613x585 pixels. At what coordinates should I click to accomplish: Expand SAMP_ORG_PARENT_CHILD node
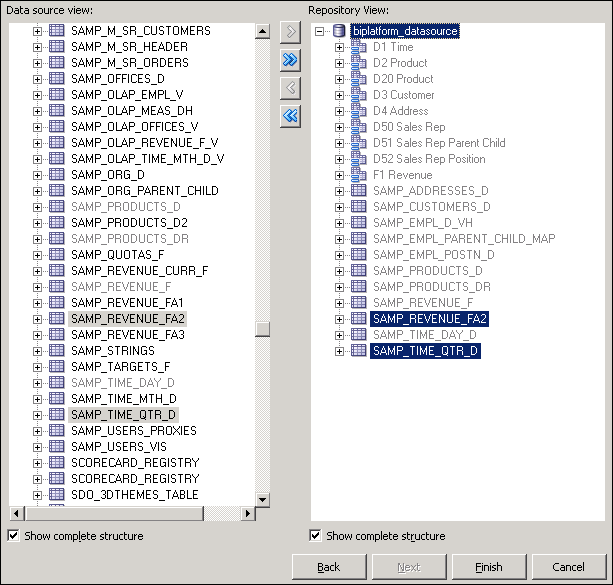click(38, 191)
